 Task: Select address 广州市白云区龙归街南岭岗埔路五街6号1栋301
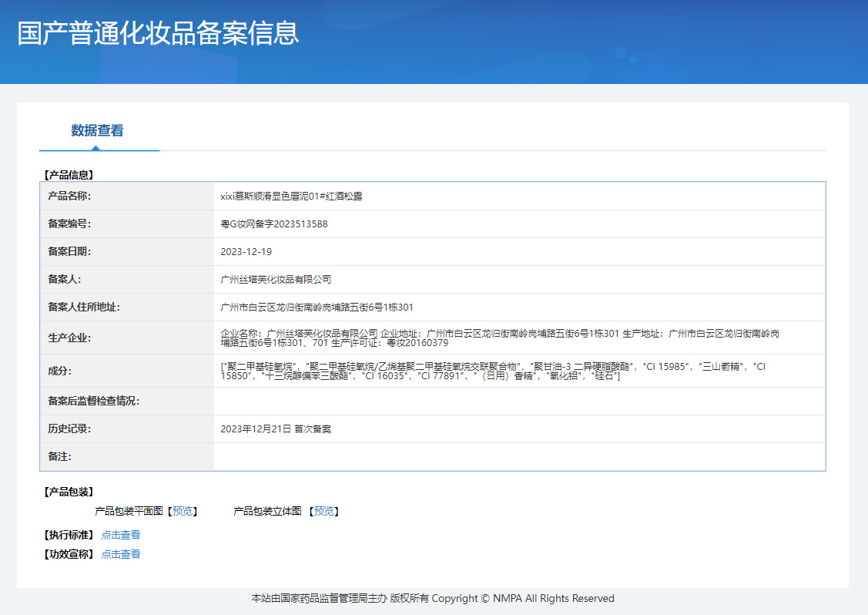(x=317, y=307)
